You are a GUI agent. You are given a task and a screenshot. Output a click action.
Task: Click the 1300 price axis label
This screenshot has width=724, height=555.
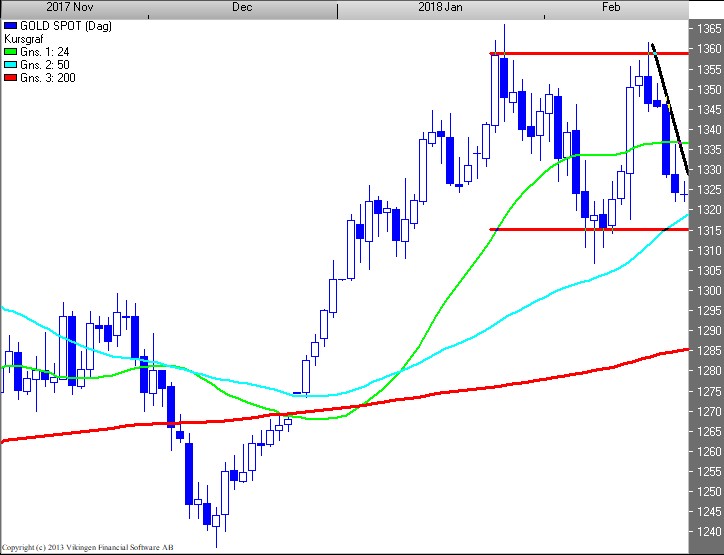[707, 290]
